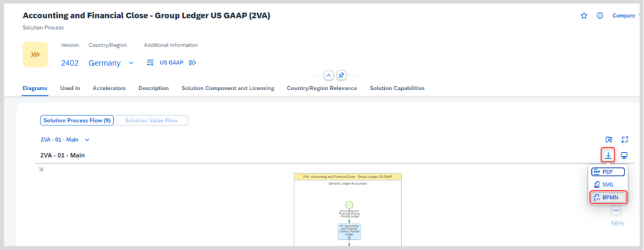Viewport: 644px width, 250px height.
Task: Click the download diagram icon
Action: [608, 156]
